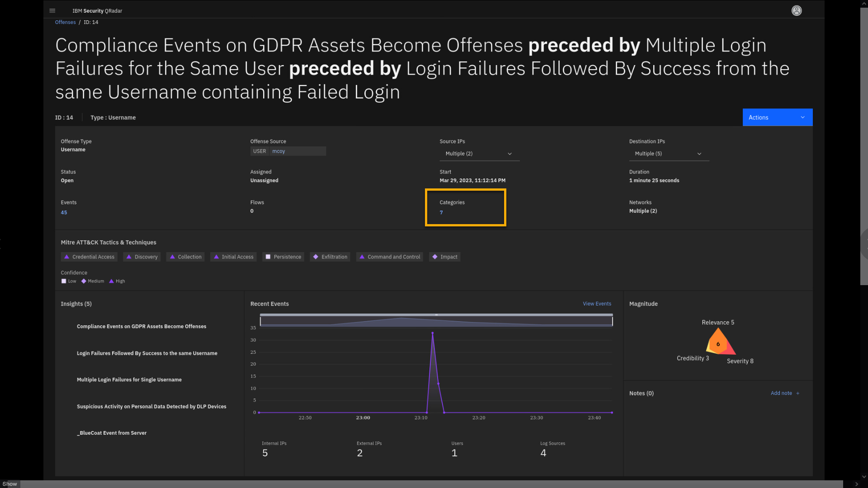This screenshot has height=488, width=868.
Task: Click the user profile avatar icon
Action: (797, 10)
